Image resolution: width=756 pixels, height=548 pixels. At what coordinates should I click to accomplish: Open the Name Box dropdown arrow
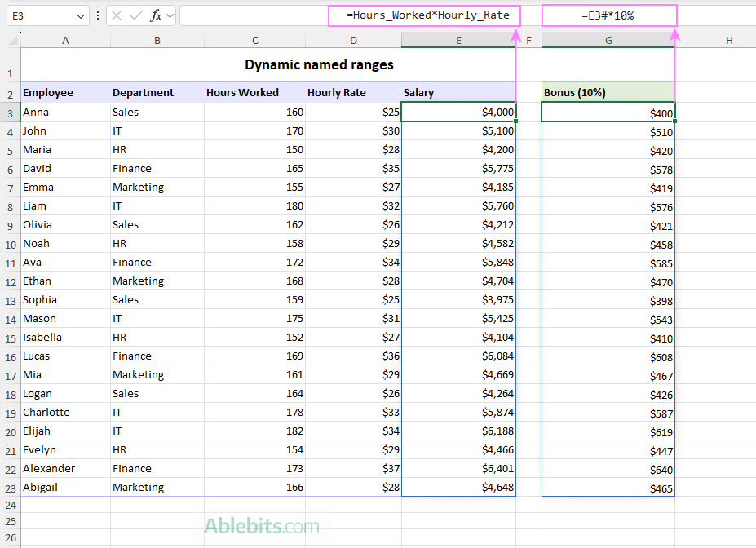point(79,15)
